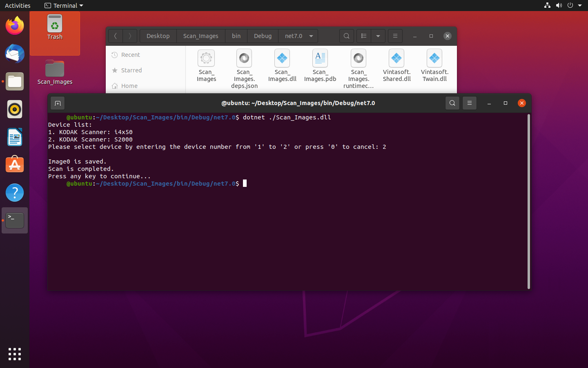This screenshot has height=368, width=588.
Task: Select the Scan_Images.pdb file
Action: pyautogui.click(x=320, y=66)
